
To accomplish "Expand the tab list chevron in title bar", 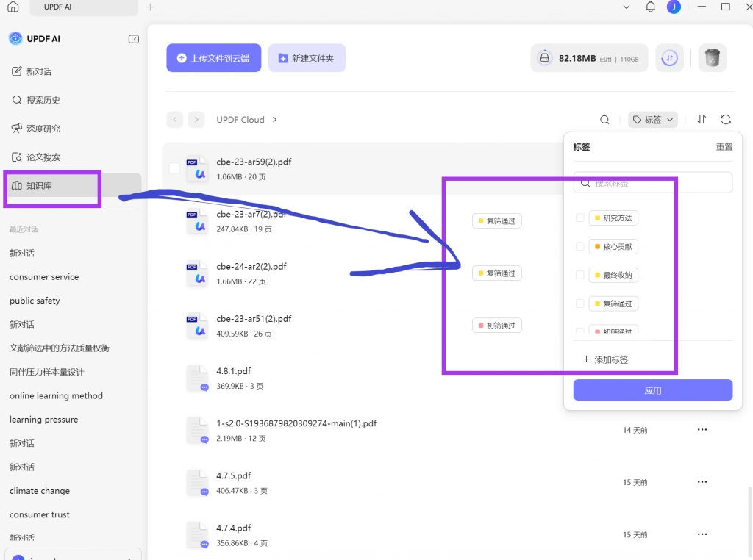I will click(x=627, y=7).
